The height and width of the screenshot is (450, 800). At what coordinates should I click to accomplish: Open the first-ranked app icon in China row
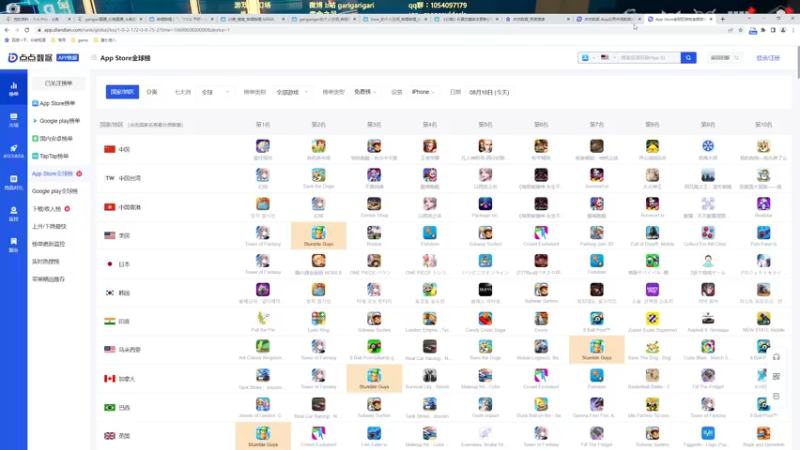pyautogui.click(x=263, y=146)
